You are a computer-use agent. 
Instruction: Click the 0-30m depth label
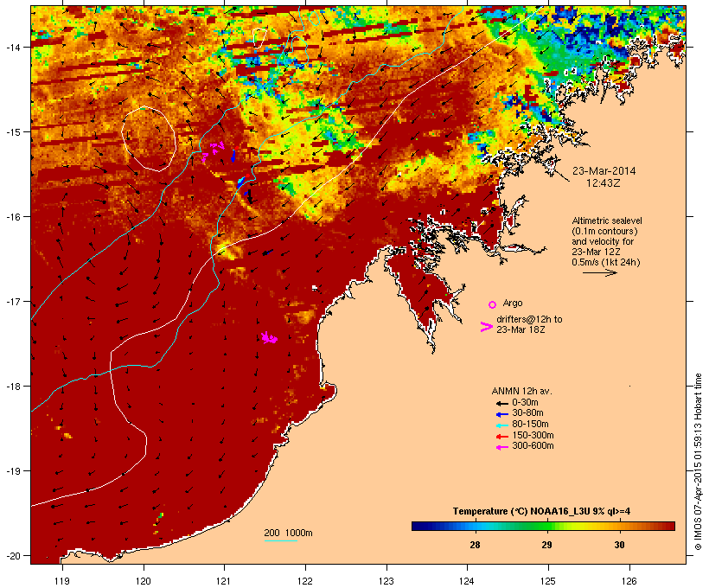[525, 403]
